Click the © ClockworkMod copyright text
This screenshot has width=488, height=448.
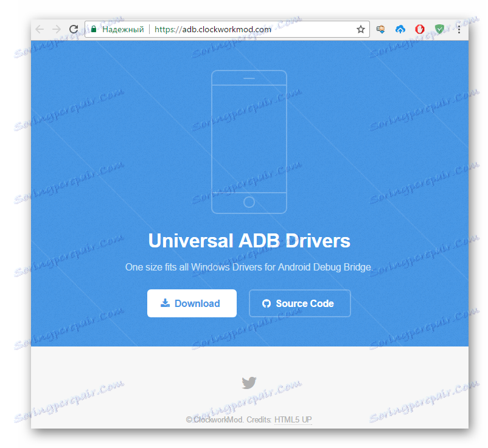(214, 419)
